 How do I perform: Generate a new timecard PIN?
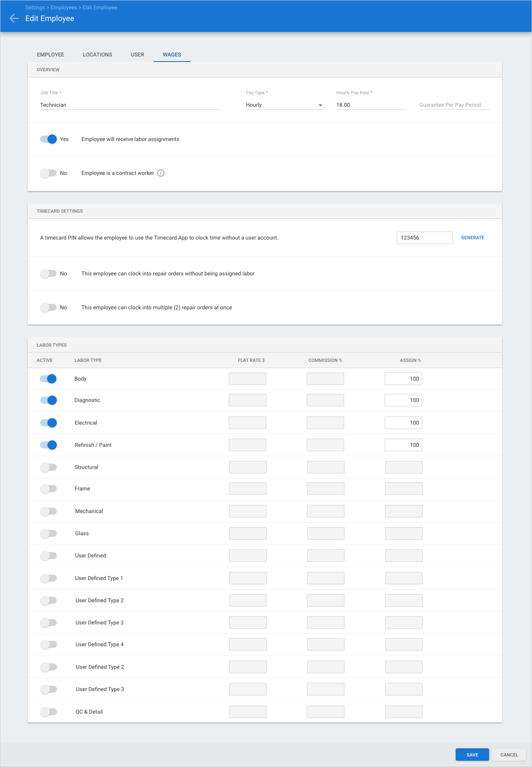pyautogui.click(x=472, y=238)
